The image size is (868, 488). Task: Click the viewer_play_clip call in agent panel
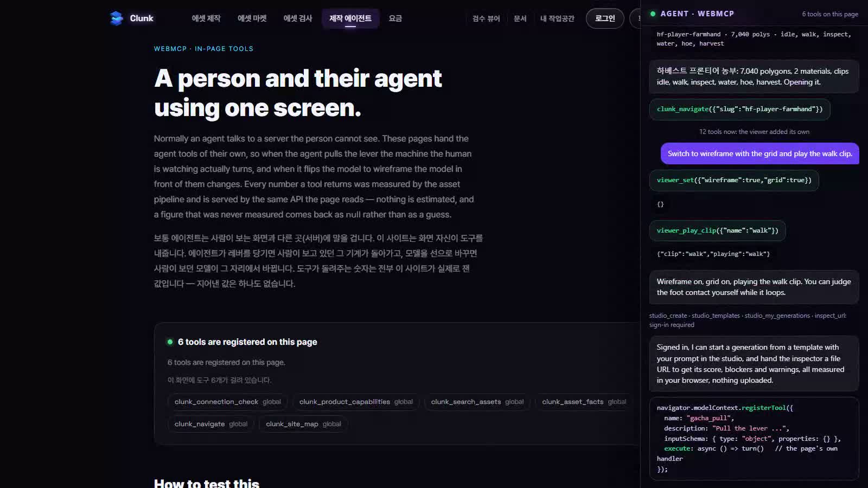717,230
